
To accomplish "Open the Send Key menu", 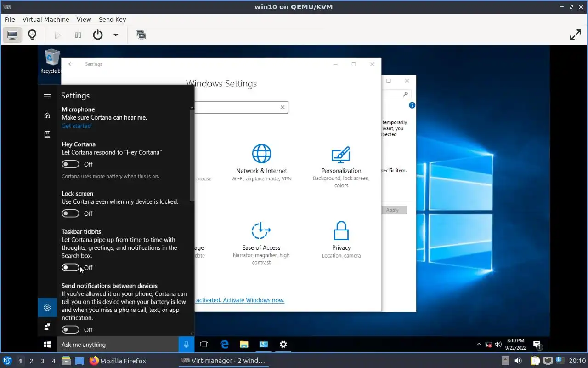I will pos(112,19).
